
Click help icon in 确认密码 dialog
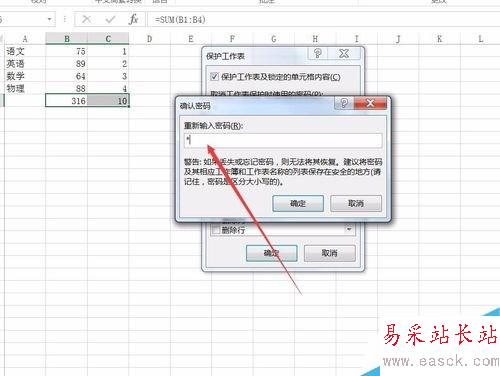(344, 103)
